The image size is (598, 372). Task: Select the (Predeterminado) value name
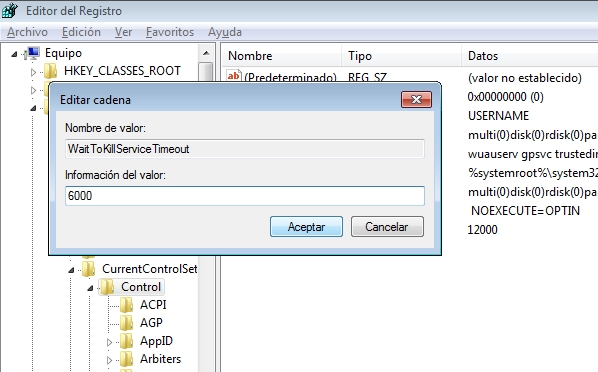[x=290, y=76]
